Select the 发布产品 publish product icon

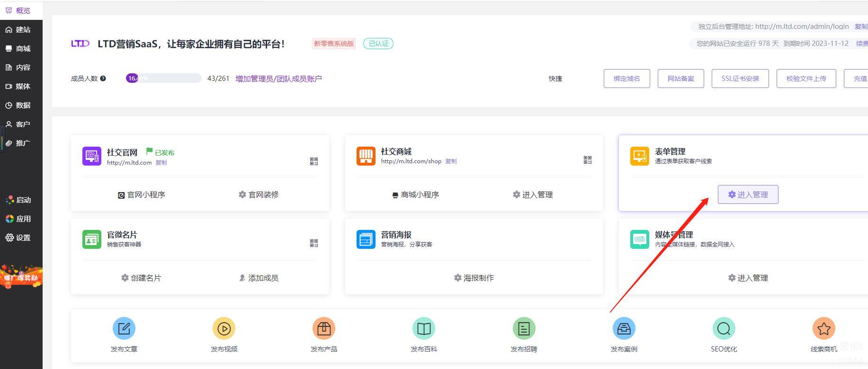click(324, 328)
